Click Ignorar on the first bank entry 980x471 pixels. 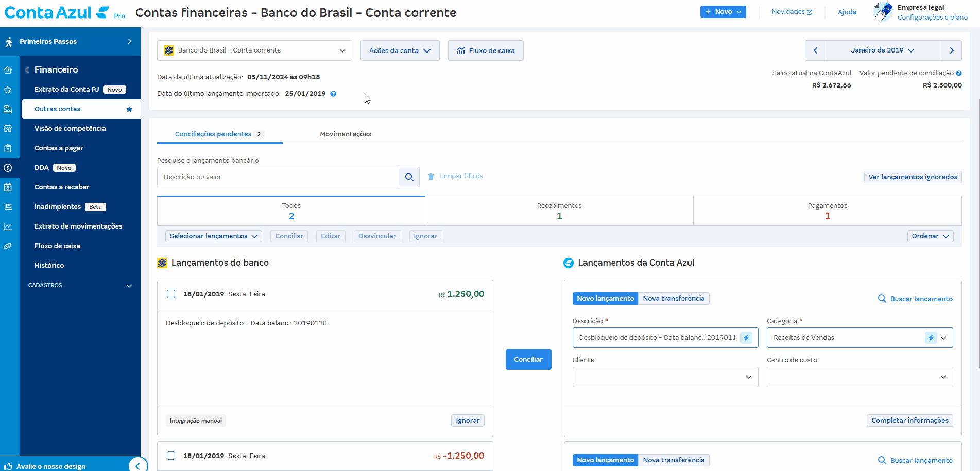[x=468, y=421]
